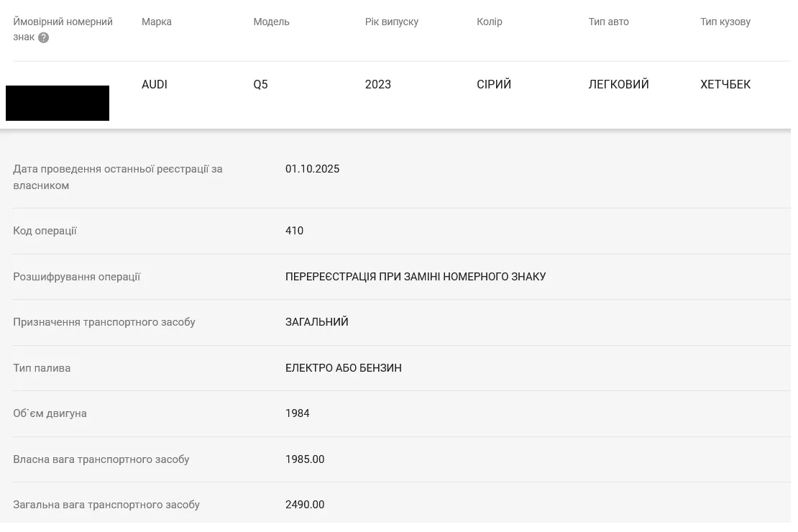The height and width of the screenshot is (532, 798).
Task: Click the help icon next to номерний знак
Action: [44, 37]
